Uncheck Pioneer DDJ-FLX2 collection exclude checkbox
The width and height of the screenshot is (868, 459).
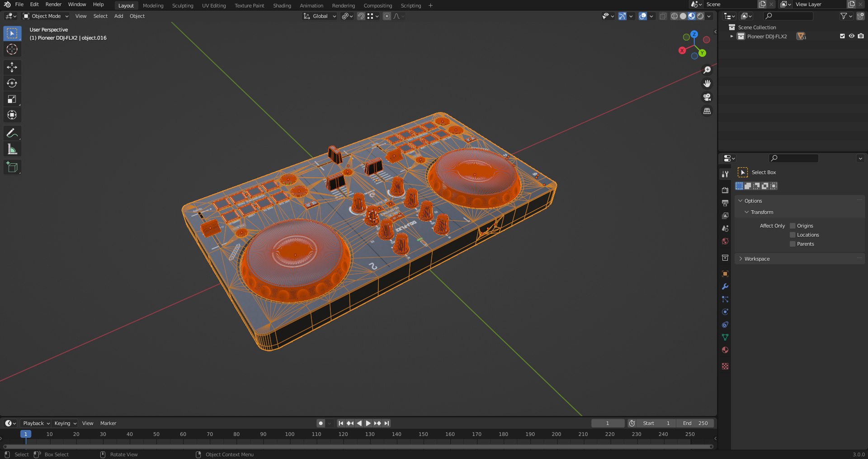coord(842,36)
